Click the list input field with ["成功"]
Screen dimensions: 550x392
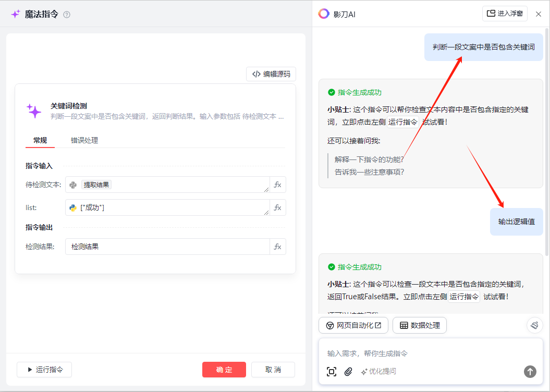167,207
